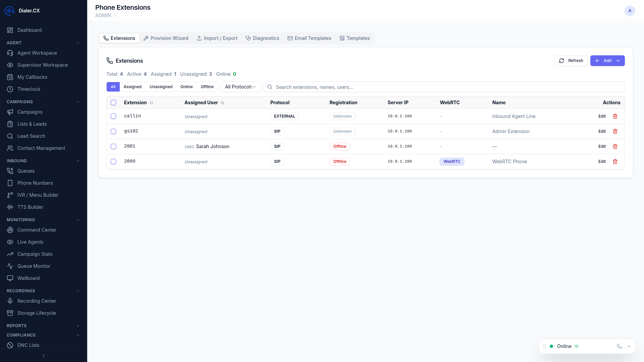Click the Refresh button
Viewport: 644px width, 362px height.
(x=571, y=61)
